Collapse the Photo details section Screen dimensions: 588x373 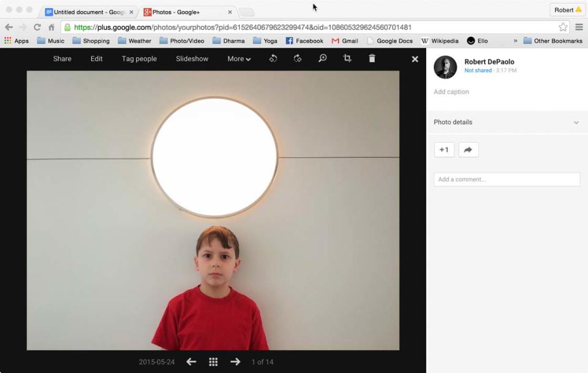576,122
